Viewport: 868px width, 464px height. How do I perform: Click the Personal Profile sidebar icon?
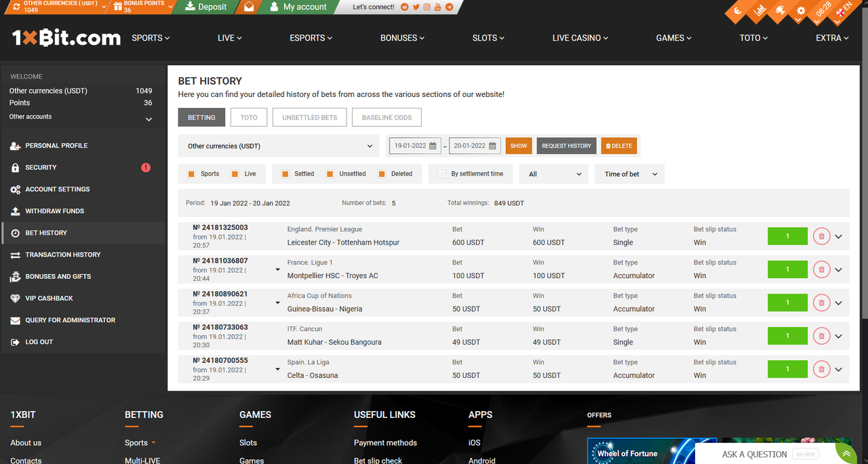(x=15, y=146)
